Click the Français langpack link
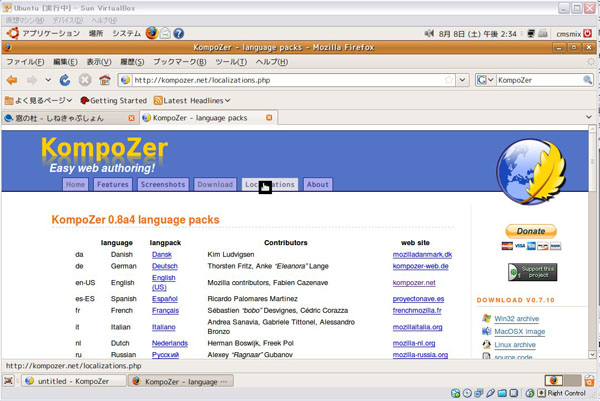 click(165, 310)
